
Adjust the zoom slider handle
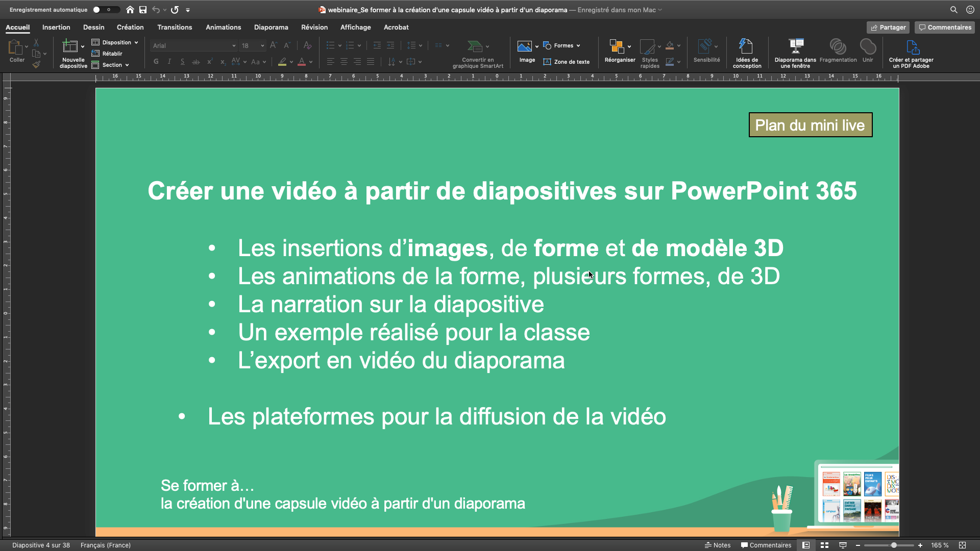click(894, 545)
